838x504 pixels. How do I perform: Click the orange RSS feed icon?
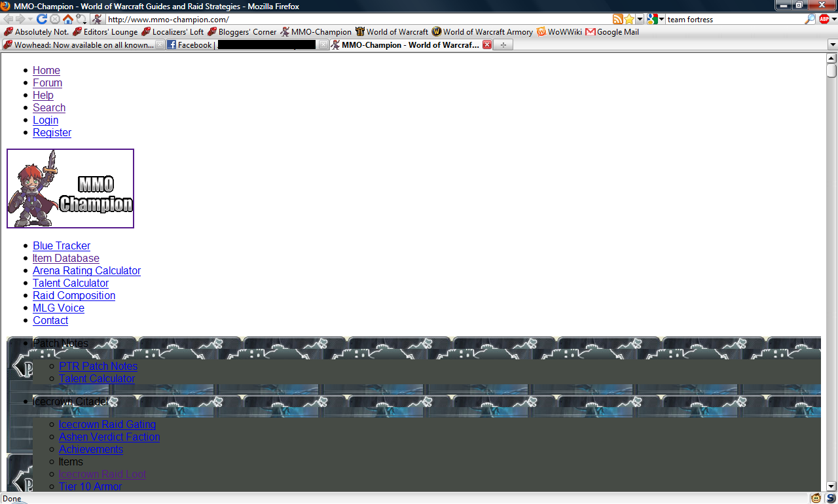(617, 19)
